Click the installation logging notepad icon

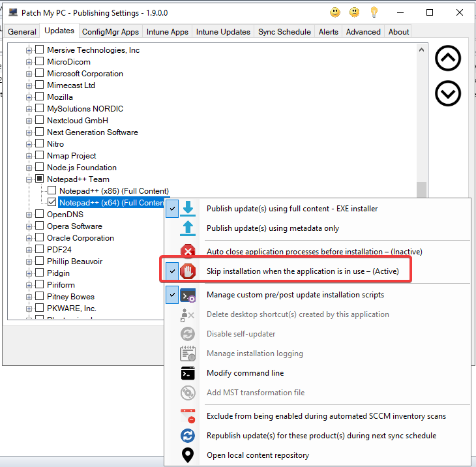(x=188, y=354)
